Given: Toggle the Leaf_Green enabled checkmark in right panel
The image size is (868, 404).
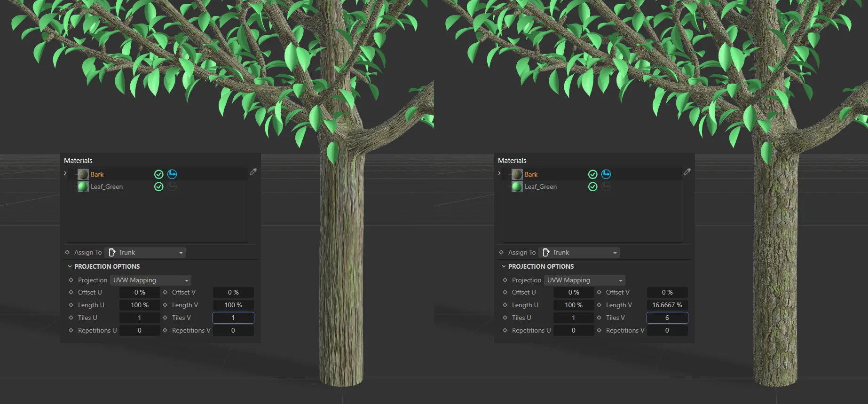Looking at the screenshot, I should point(593,186).
